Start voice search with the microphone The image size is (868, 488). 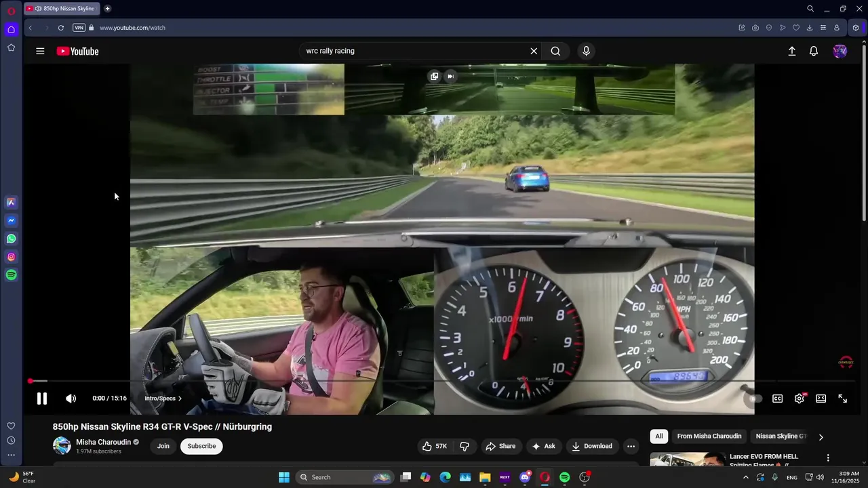coord(587,51)
